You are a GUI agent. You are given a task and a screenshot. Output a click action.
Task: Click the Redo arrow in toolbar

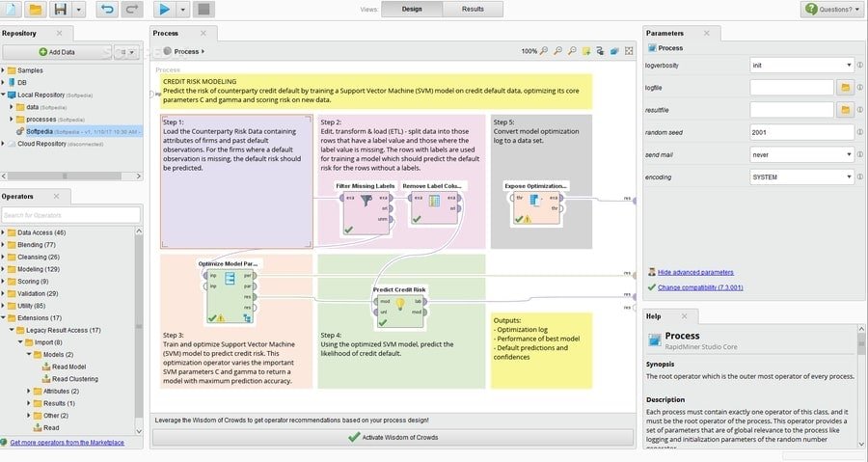coord(131,10)
